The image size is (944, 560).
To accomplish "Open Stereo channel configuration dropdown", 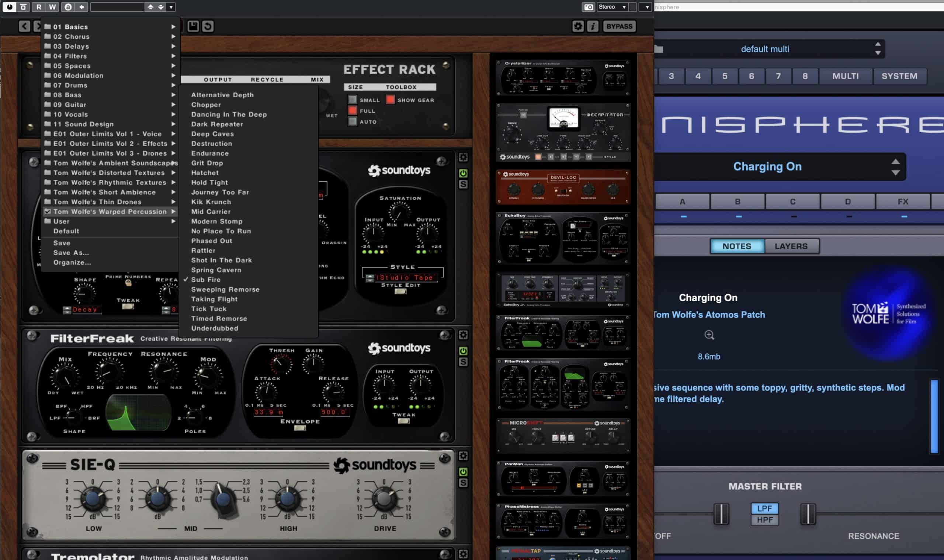I will pos(612,7).
